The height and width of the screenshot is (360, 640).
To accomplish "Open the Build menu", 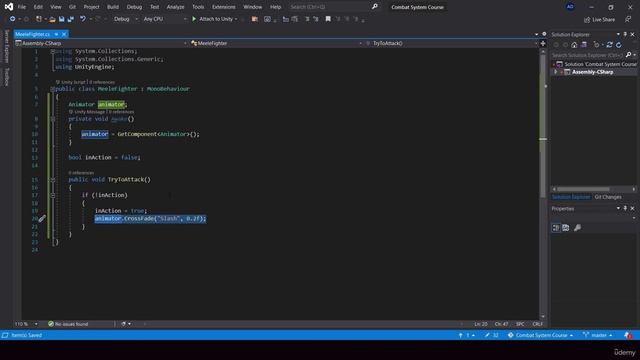I will [113, 7].
